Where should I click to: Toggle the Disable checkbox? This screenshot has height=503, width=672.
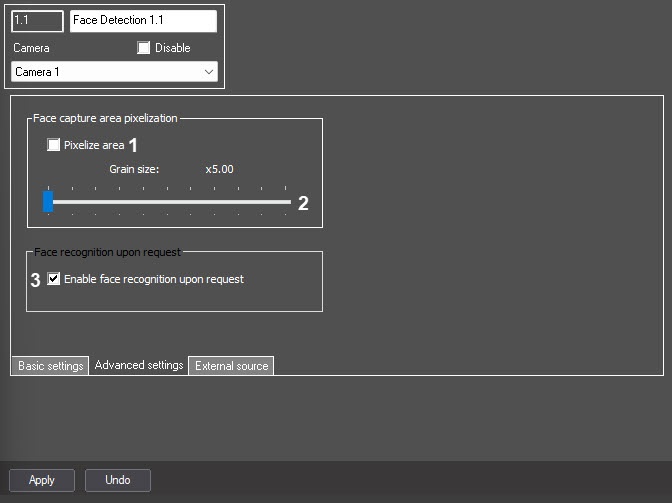click(144, 48)
